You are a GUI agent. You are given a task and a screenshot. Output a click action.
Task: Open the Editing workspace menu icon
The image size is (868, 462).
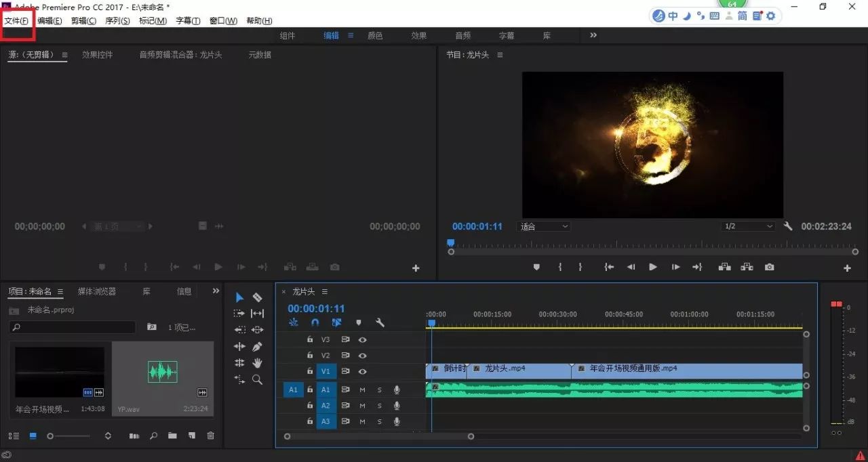pos(351,35)
